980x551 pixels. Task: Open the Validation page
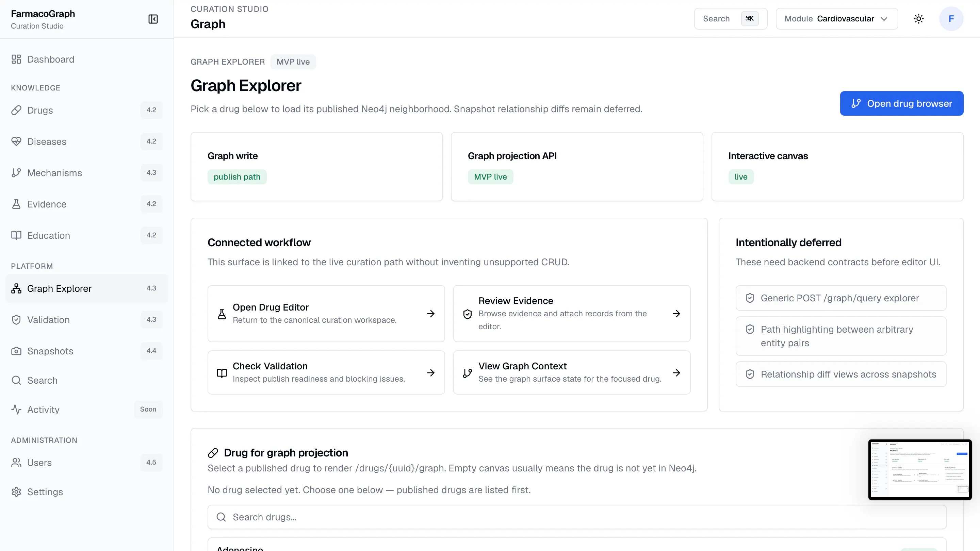(87, 320)
